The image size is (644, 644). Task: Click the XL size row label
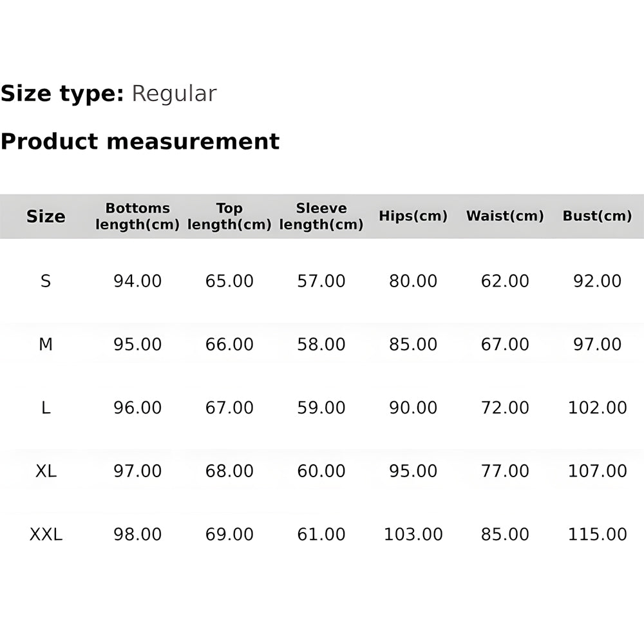[46, 471]
